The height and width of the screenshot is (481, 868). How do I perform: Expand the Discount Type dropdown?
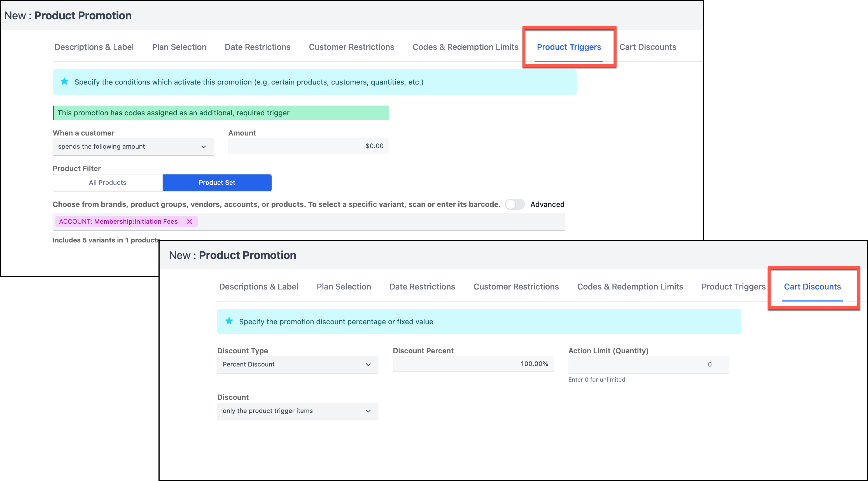[297, 365]
